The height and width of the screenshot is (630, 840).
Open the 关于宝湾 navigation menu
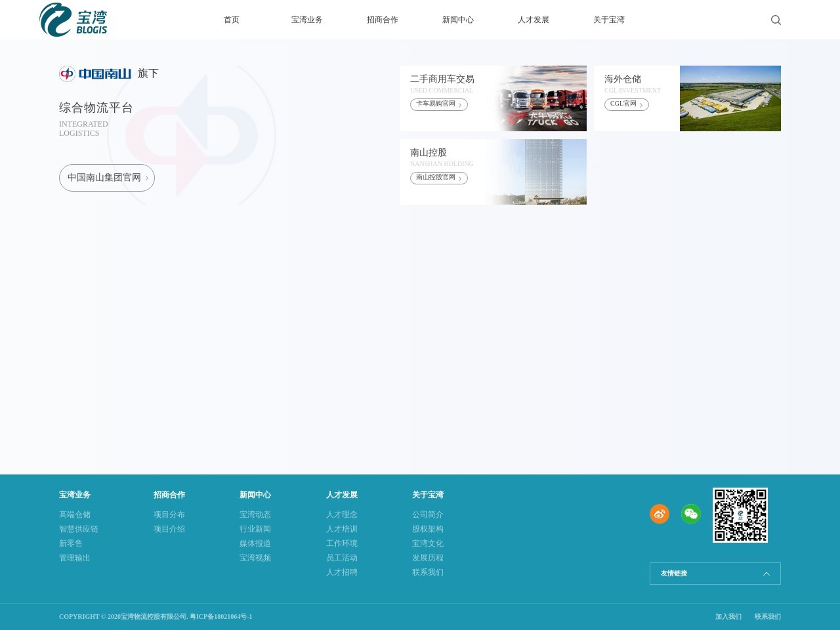pyautogui.click(x=609, y=20)
